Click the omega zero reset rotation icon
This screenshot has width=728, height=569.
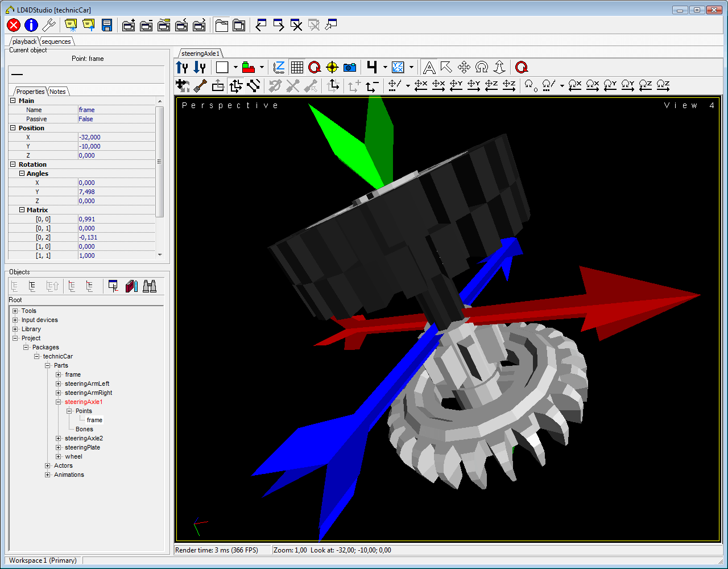click(x=530, y=85)
